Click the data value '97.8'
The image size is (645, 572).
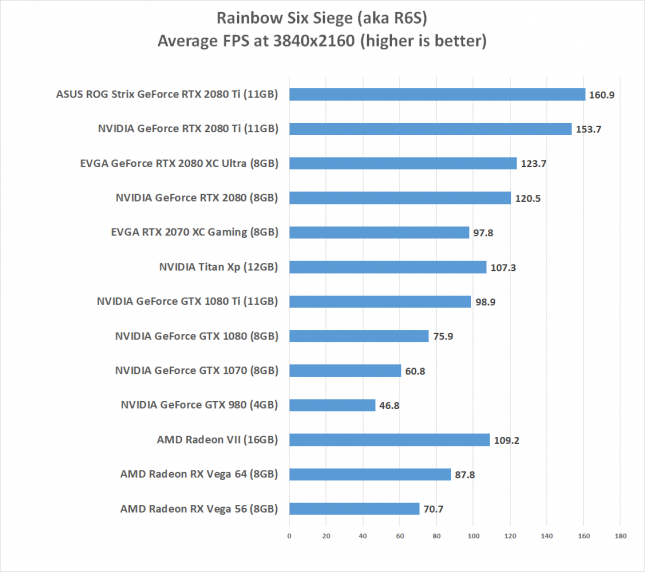(483, 233)
